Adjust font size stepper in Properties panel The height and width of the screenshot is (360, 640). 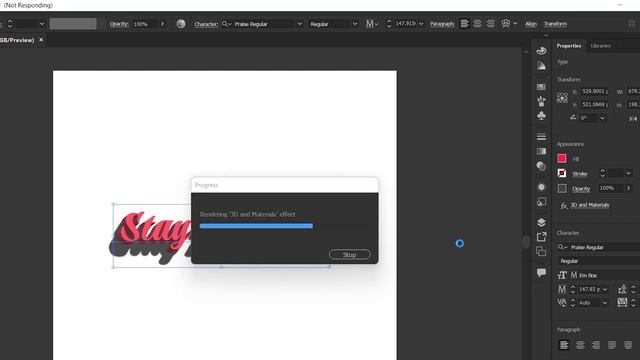pos(573,289)
